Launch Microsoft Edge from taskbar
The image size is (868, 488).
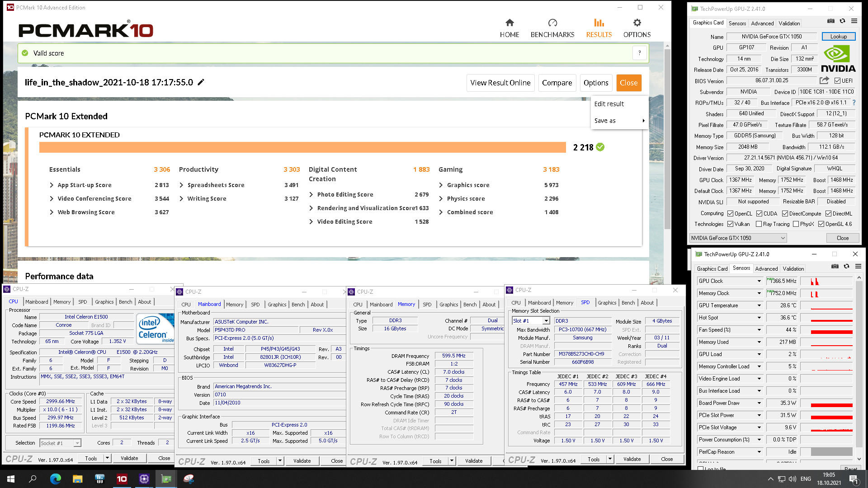(55, 479)
